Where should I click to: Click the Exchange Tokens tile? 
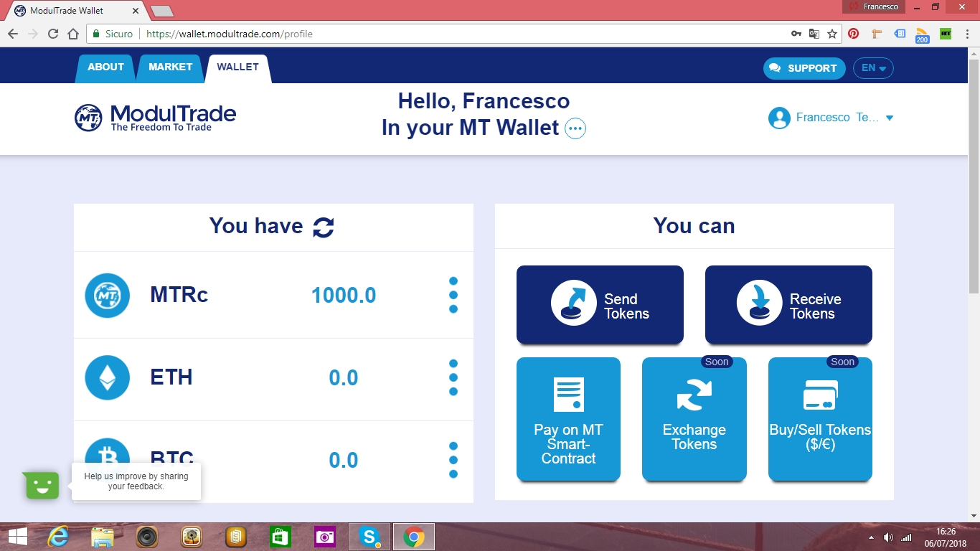tap(694, 419)
